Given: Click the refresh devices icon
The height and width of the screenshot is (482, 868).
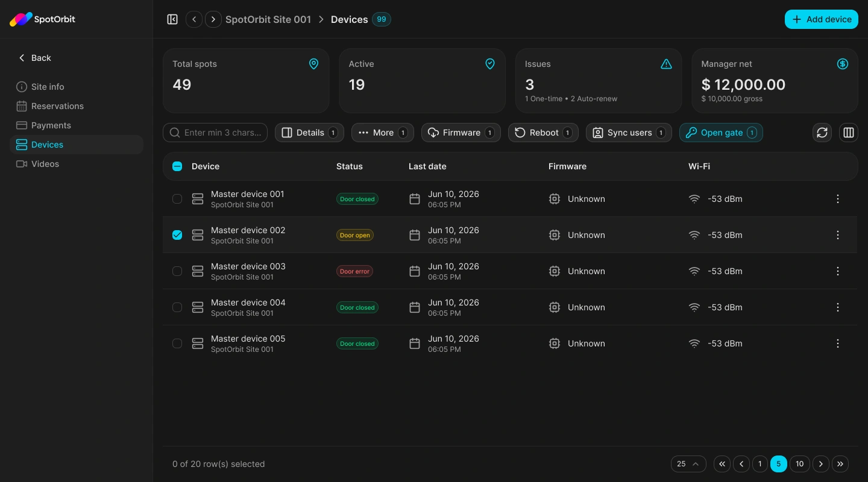Looking at the screenshot, I should coord(822,133).
